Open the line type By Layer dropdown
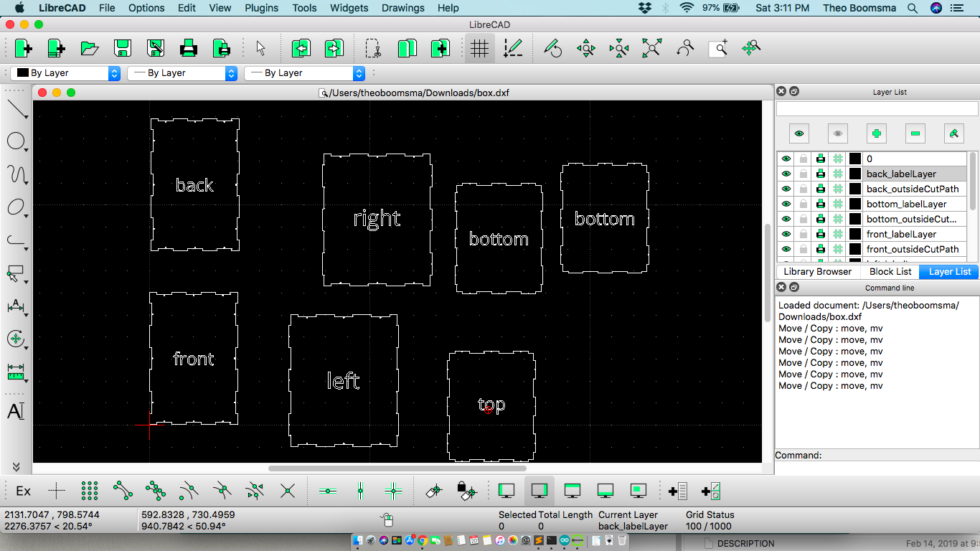Image resolution: width=980 pixels, height=551 pixels. point(305,73)
